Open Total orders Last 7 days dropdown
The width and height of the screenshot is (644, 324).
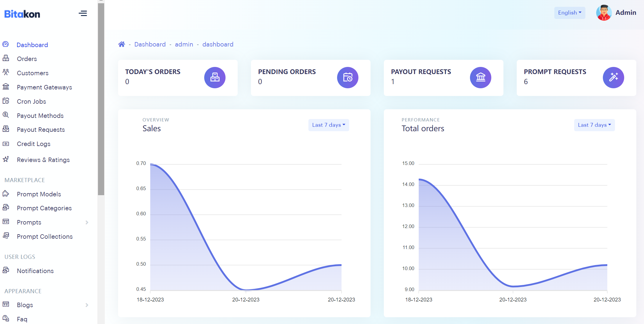click(x=594, y=125)
